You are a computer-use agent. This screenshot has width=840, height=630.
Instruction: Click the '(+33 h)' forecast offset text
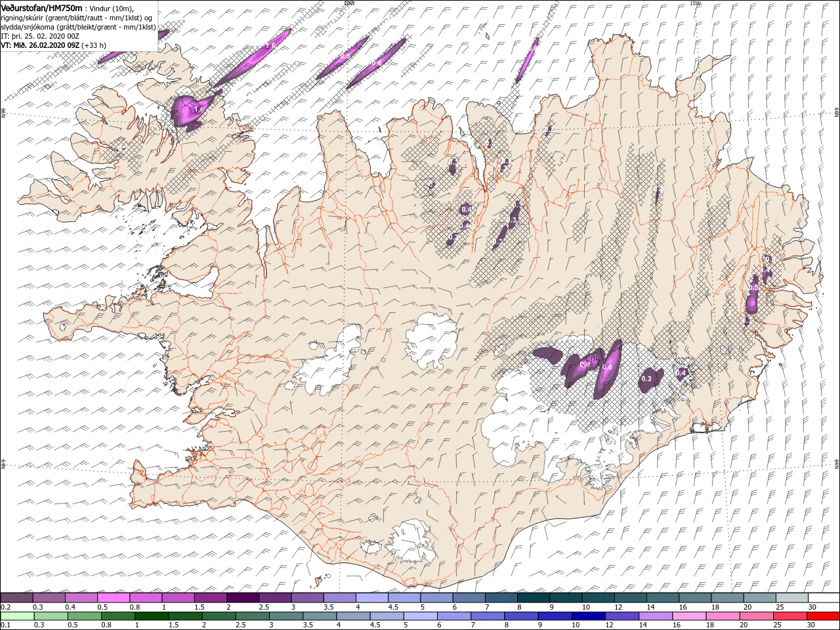click(x=94, y=45)
